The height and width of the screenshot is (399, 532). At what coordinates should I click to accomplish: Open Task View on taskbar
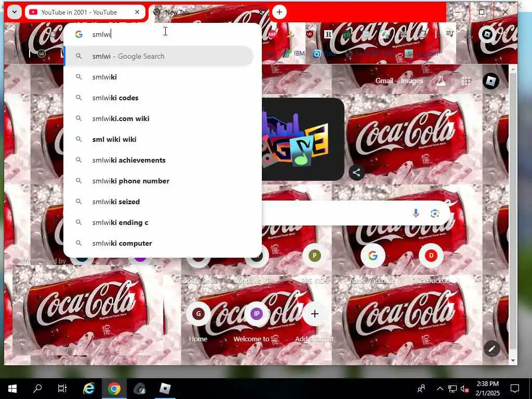(x=62, y=389)
